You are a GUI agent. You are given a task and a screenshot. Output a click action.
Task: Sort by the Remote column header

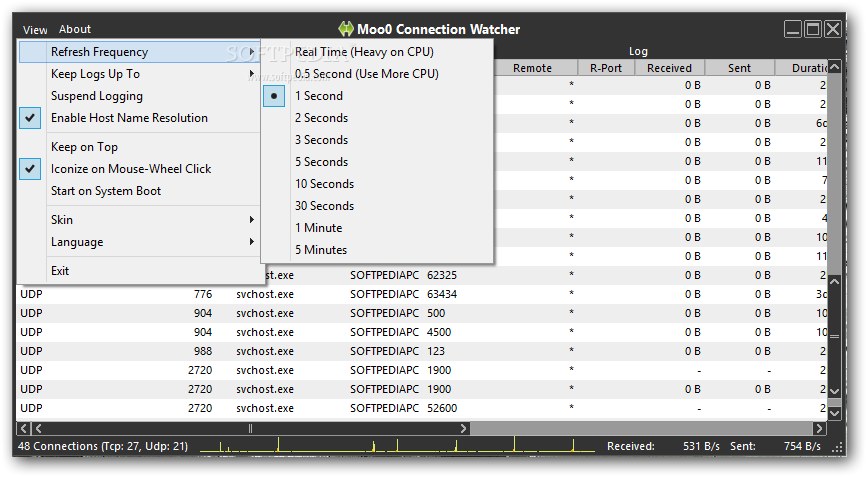point(532,68)
